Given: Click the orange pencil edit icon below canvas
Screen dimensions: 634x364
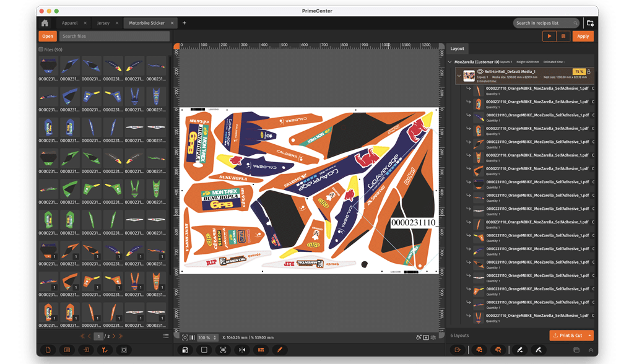Looking at the screenshot, I should pyautogui.click(x=280, y=350).
